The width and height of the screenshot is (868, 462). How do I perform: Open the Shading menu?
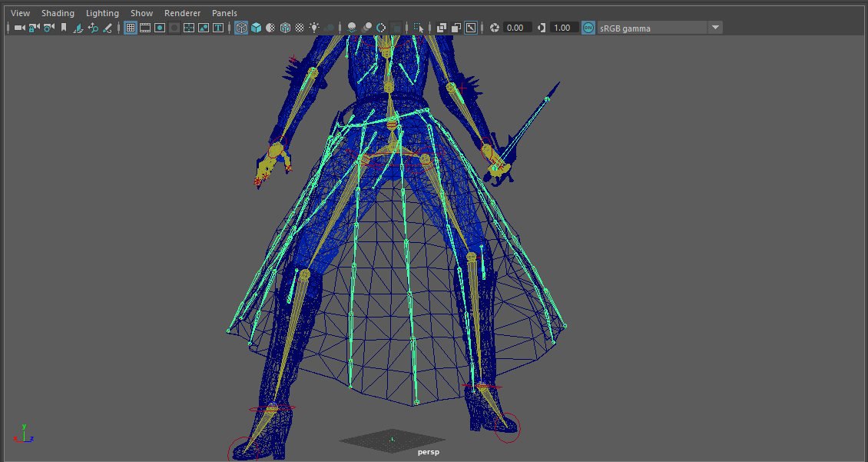(x=58, y=12)
